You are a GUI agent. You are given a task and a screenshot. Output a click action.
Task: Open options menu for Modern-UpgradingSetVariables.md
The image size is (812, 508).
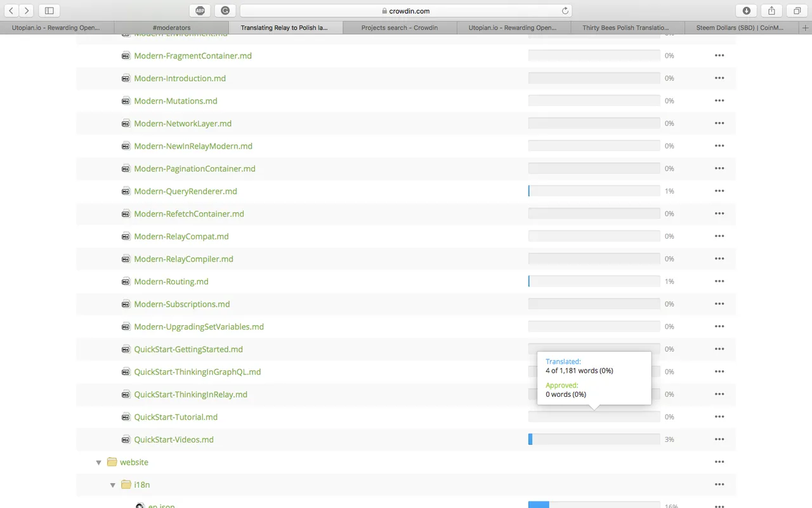[x=719, y=326]
